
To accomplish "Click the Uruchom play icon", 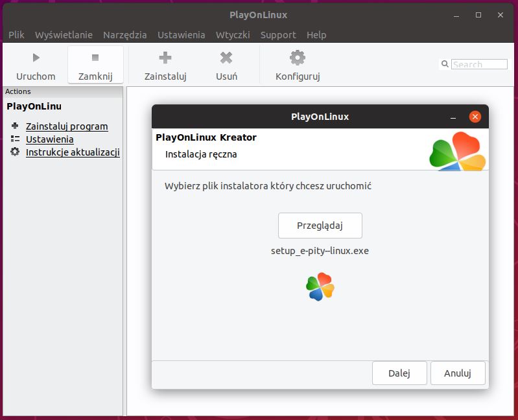I will pyautogui.click(x=36, y=58).
